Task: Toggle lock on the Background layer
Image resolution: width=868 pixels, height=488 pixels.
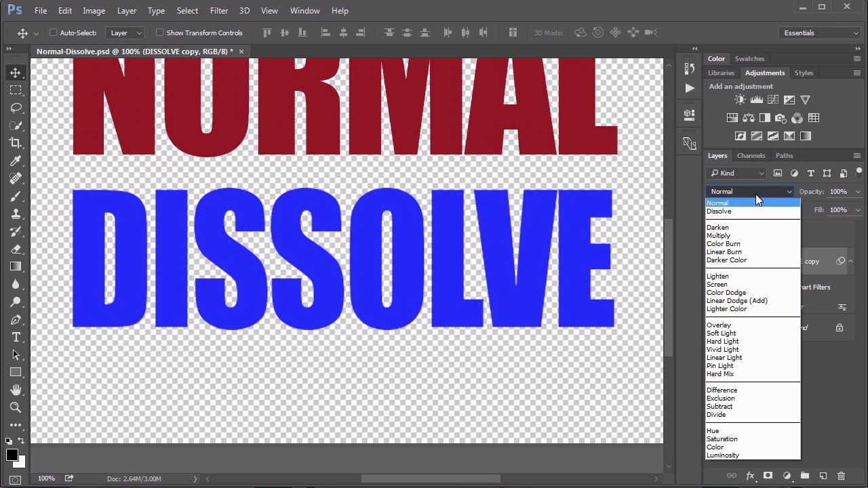Action: [840, 328]
